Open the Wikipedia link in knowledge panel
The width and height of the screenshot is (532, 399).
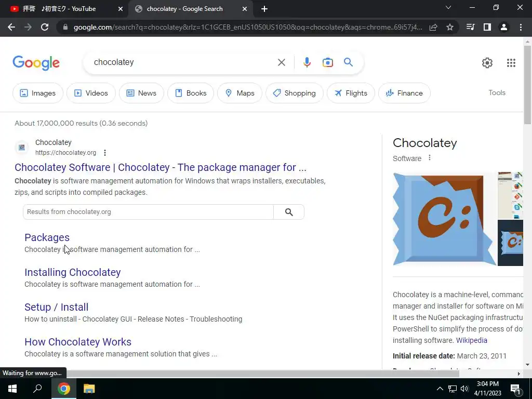point(471,340)
